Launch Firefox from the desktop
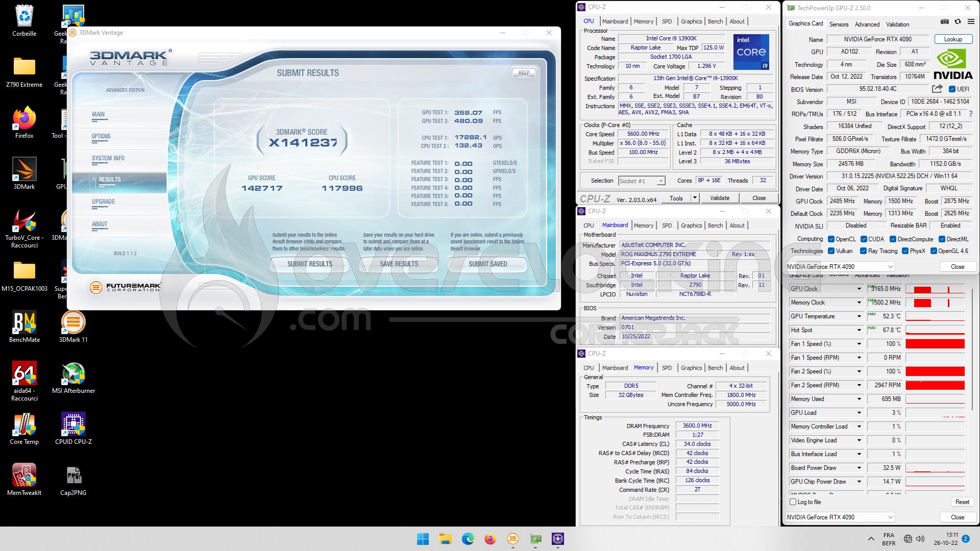 24,123
